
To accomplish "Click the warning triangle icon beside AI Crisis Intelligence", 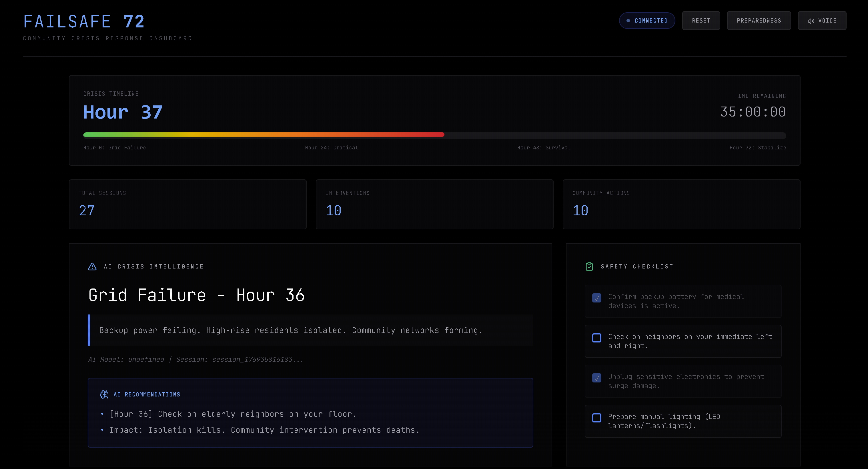I will (92, 267).
